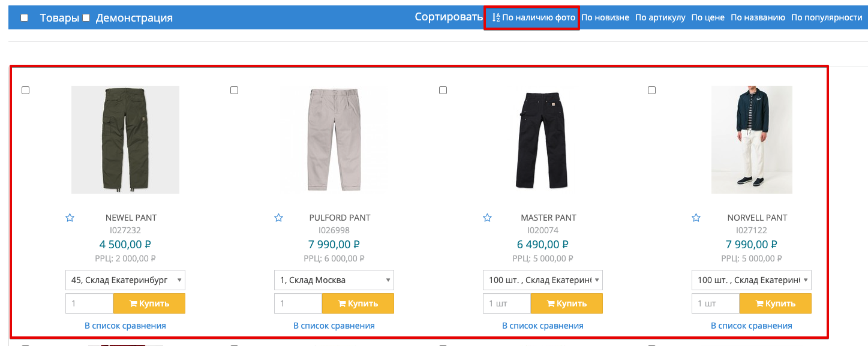Open warehouse dropdown for NORVELL PANT
The height and width of the screenshot is (346, 868).
pyautogui.click(x=751, y=280)
